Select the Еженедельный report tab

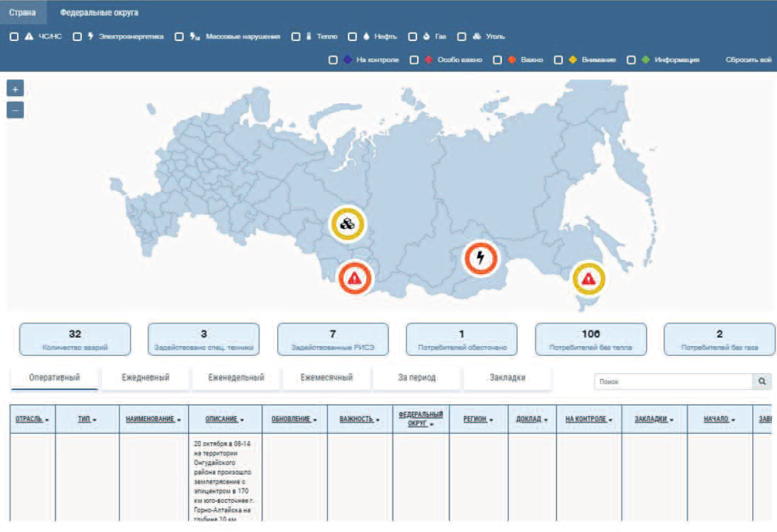point(236,378)
